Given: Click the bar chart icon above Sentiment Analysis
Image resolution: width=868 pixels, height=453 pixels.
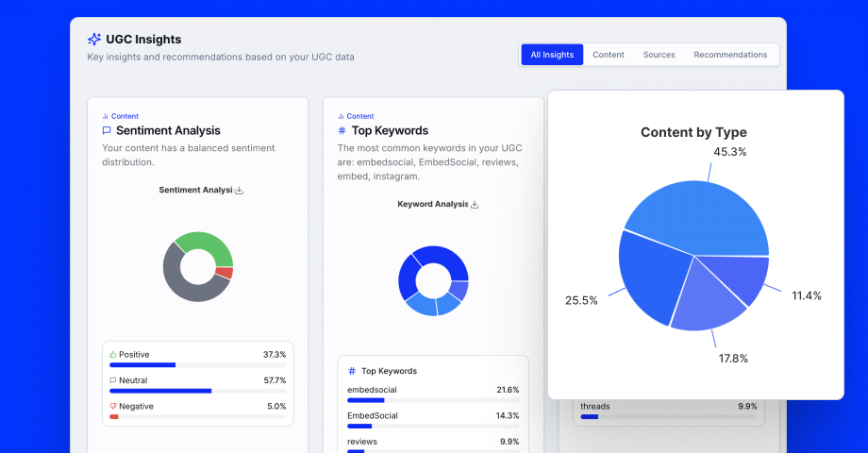Looking at the screenshot, I should pyautogui.click(x=105, y=116).
